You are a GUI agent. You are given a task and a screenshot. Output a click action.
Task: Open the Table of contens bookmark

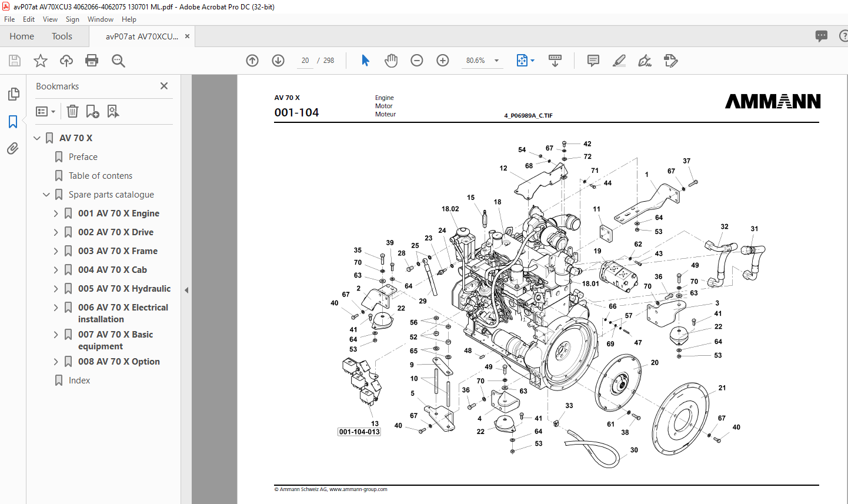click(101, 176)
